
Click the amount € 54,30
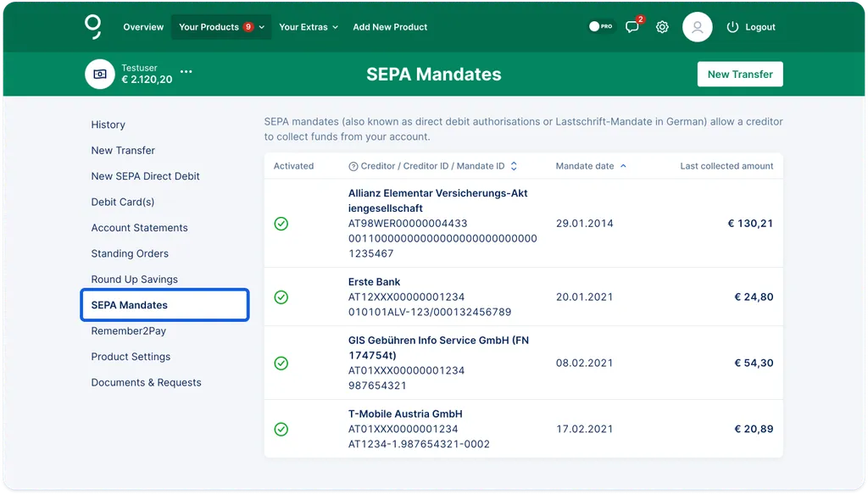pyautogui.click(x=754, y=363)
